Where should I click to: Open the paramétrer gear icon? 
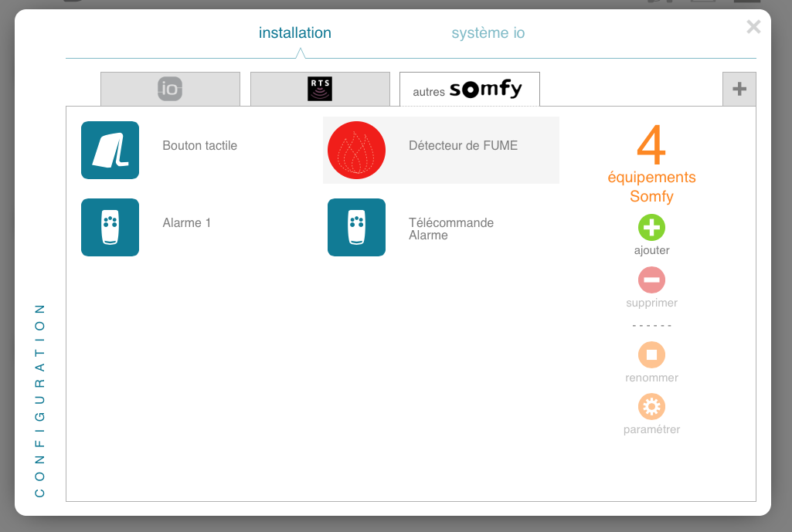coord(651,406)
